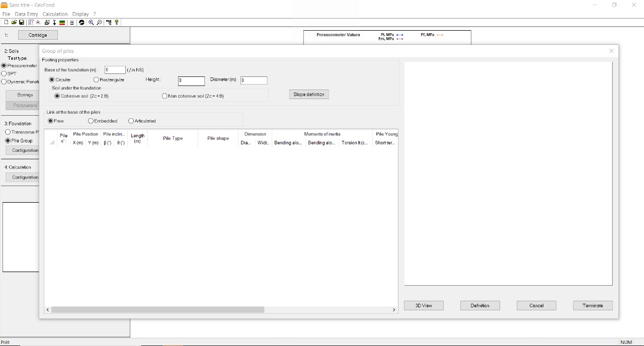Click the 'R..' toolbar icon
The width and height of the screenshot is (644, 346).
click(39, 22)
